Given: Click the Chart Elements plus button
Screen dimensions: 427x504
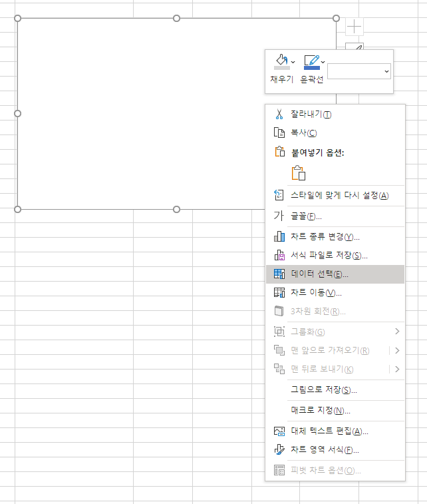Looking at the screenshot, I should (354, 27).
